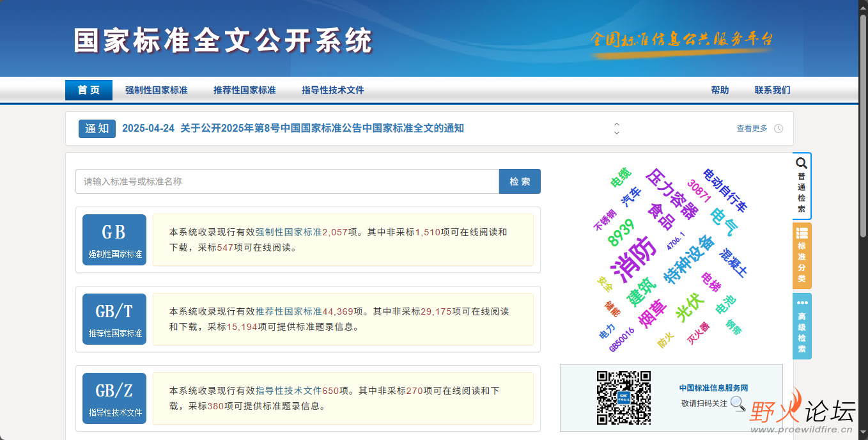Image resolution: width=868 pixels, height=440 pixels.
Task: Focus the 请输入标准号或标准名称 search field
Action: click(x=287, y=181)
